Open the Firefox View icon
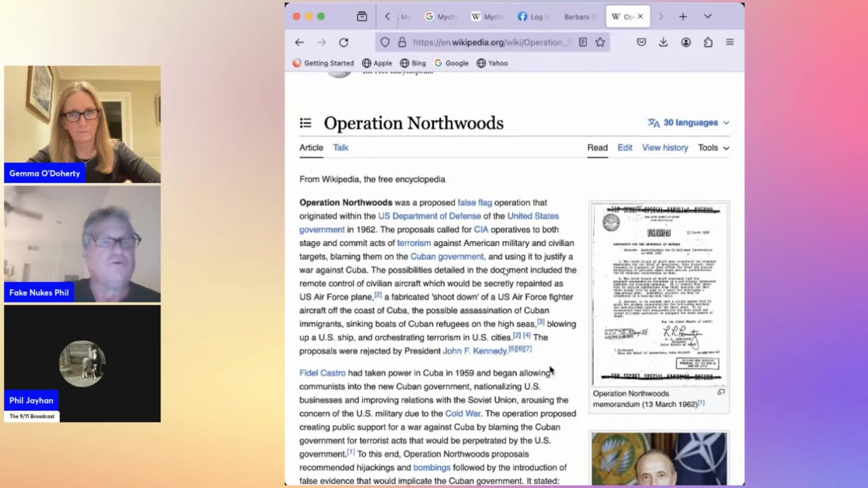Viewport: 868px width, 488px height. coord(362,16)
